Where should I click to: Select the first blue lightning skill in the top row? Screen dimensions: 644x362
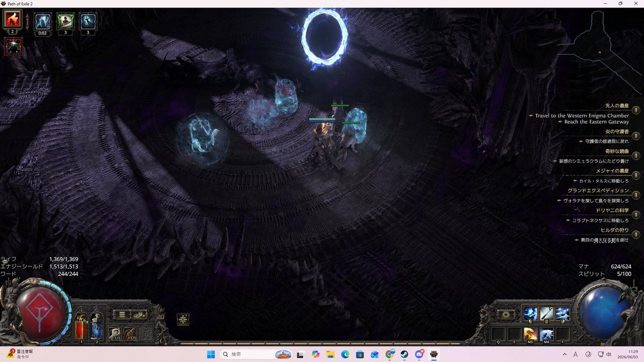click(530, 314)
